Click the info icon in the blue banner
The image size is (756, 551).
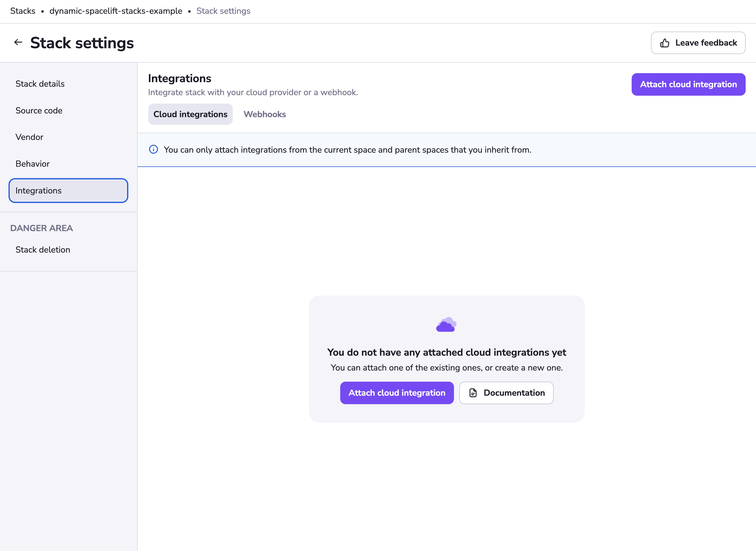point(154,149)
